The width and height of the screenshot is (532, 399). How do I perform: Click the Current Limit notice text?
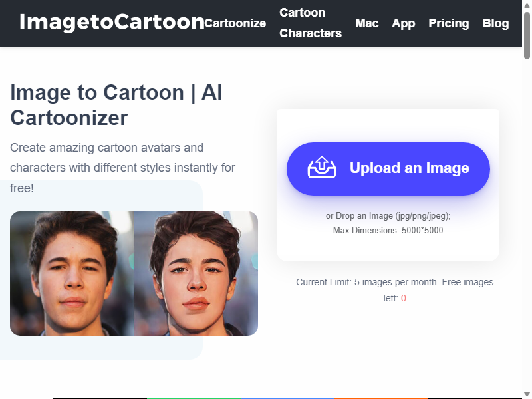click(x=394, y=290)
